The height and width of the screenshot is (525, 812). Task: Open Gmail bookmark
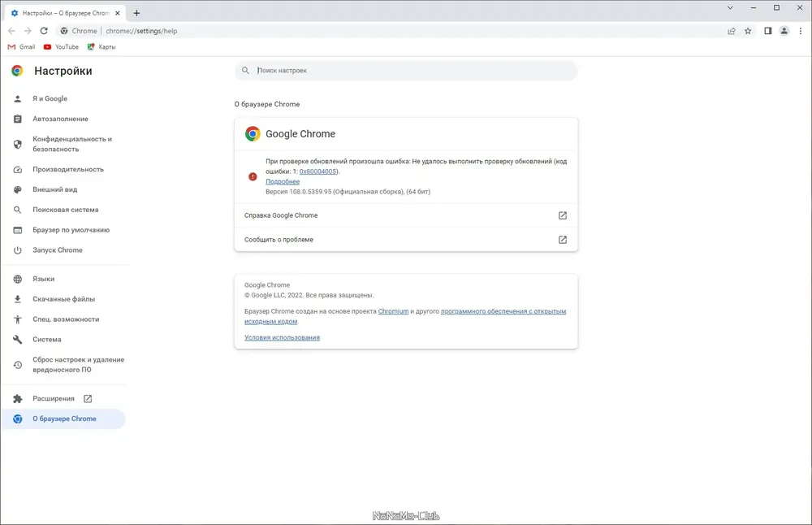(x=21, y=46)
